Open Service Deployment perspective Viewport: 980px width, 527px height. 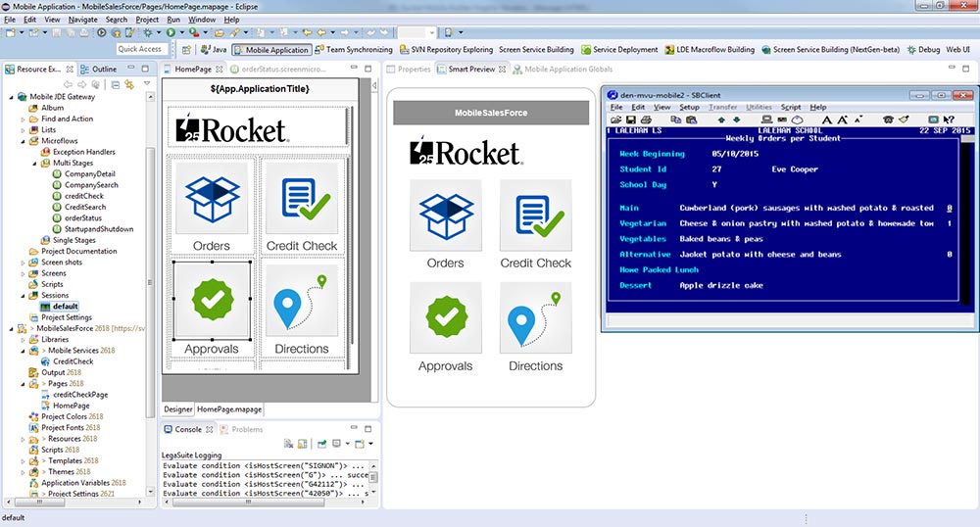619,49
